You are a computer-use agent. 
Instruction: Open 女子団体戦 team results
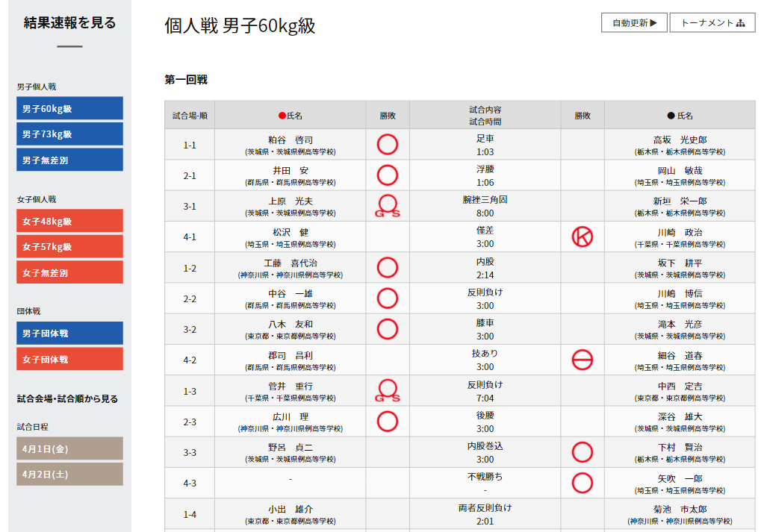(69, 359)
